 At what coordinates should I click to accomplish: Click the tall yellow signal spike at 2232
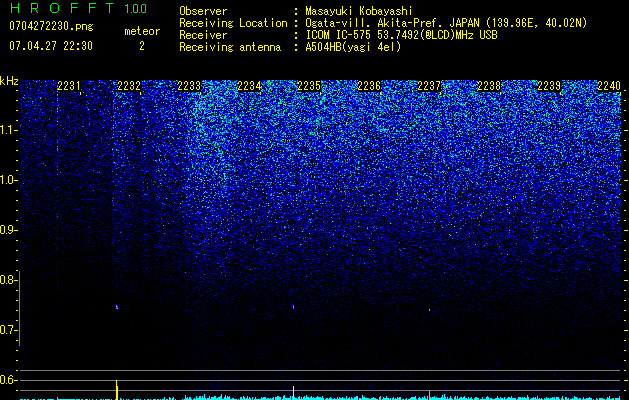(x=117, y=389)
